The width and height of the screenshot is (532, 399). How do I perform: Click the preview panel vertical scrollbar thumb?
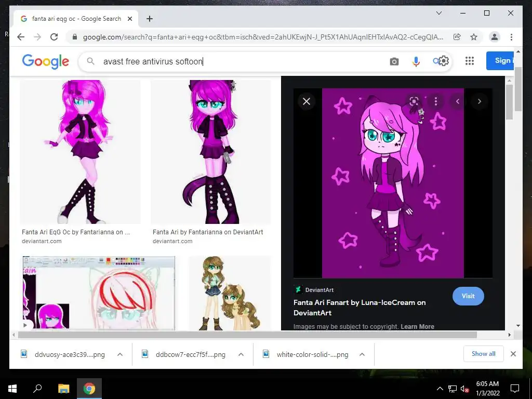click(x=509, y=102)
